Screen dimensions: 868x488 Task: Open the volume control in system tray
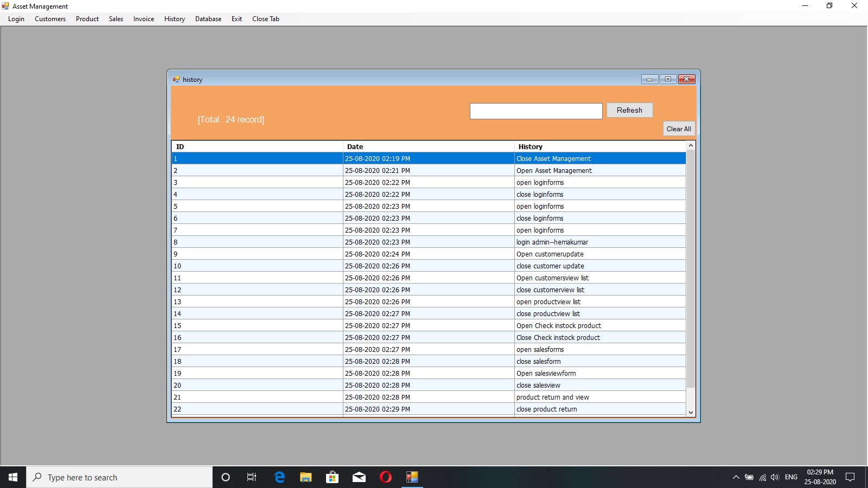[x=775, y=477]
